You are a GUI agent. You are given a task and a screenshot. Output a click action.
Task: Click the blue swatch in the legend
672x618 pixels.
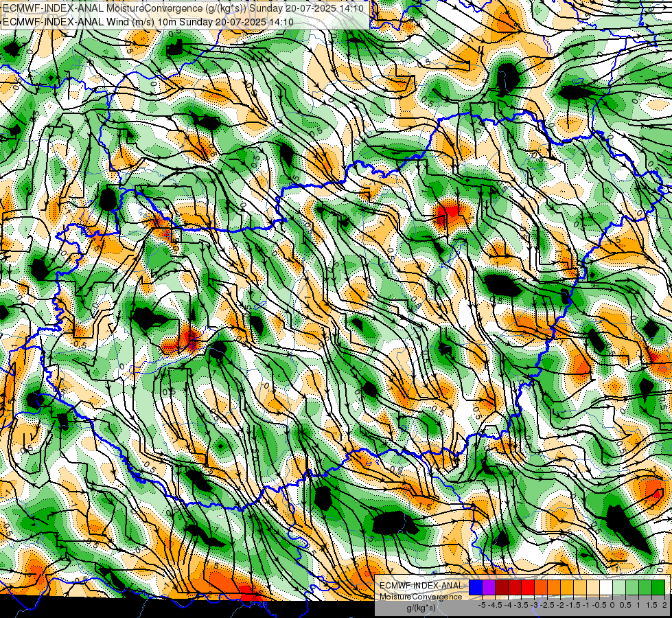tap(476, 587)
